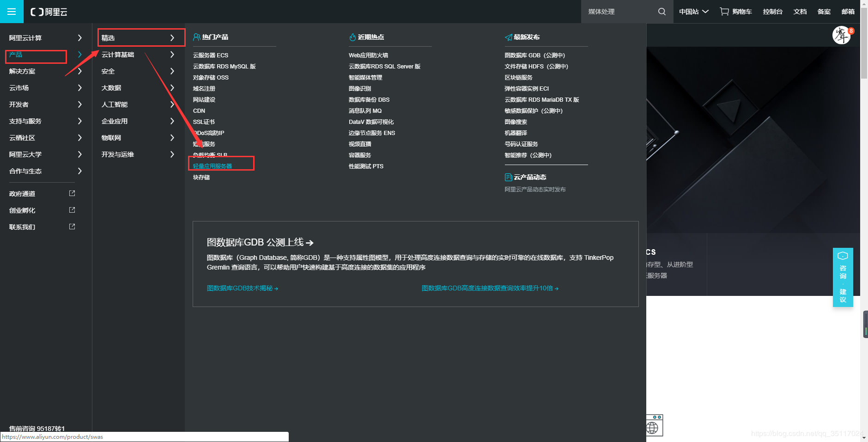This screenshot has width=868, height=442.
Task: Open the hamburger menu in top-left corner
Action: (12, 12)
